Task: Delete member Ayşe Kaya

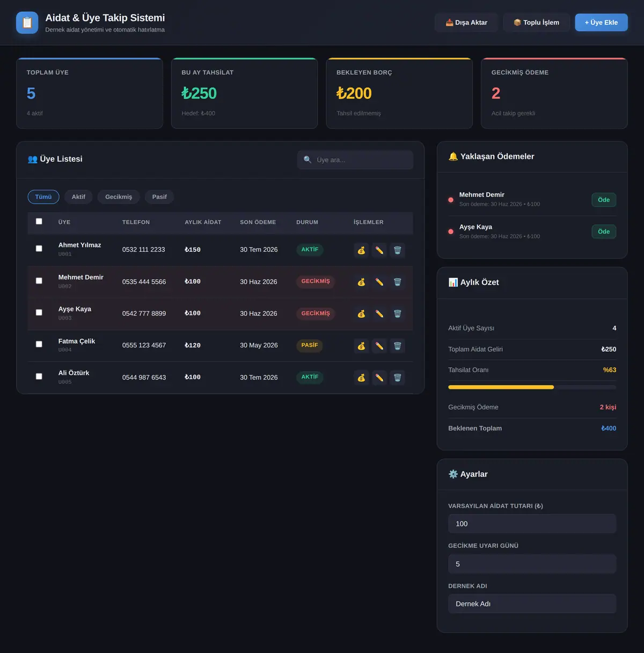Action: coord(398,314)
